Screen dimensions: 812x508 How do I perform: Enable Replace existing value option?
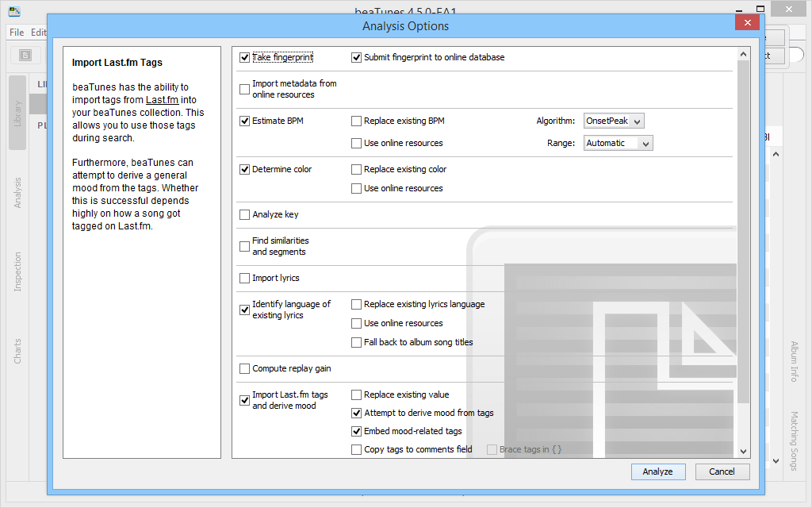point(356,395)
